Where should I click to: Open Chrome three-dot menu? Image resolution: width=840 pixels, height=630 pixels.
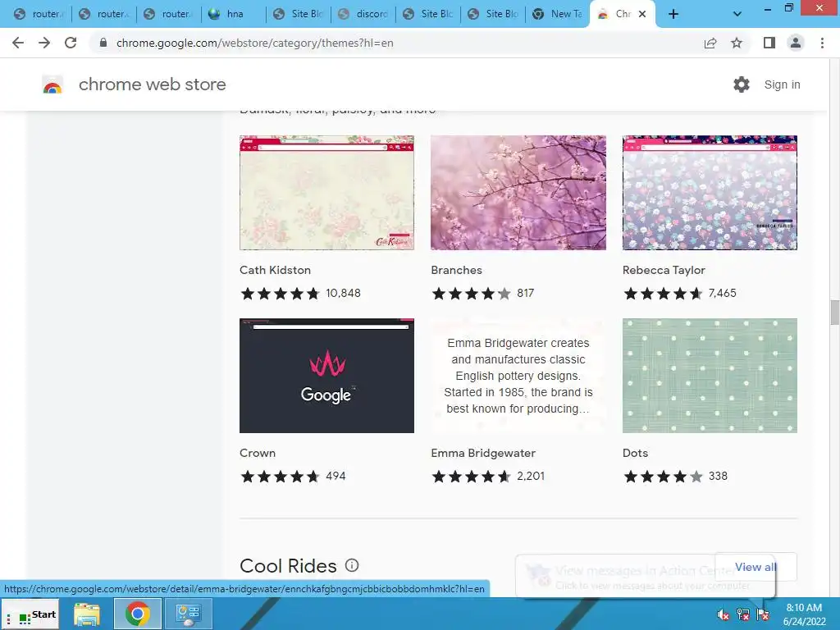point(822,43)
